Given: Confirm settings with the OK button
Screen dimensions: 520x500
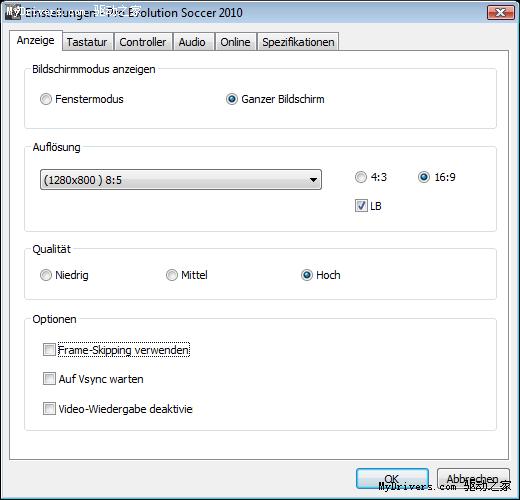Looking at the screenshot, I should pyautogui.click(x=392, y=479).
